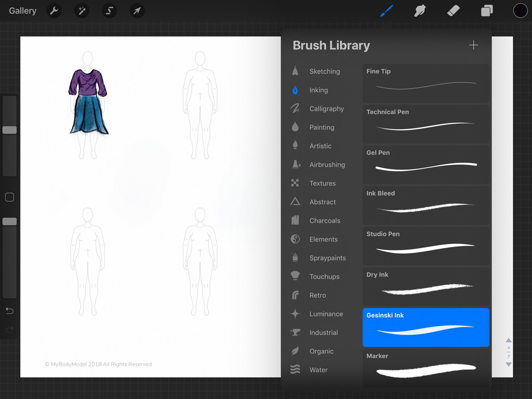
Task: Select the Eraser tool
Action: [453, 10]
